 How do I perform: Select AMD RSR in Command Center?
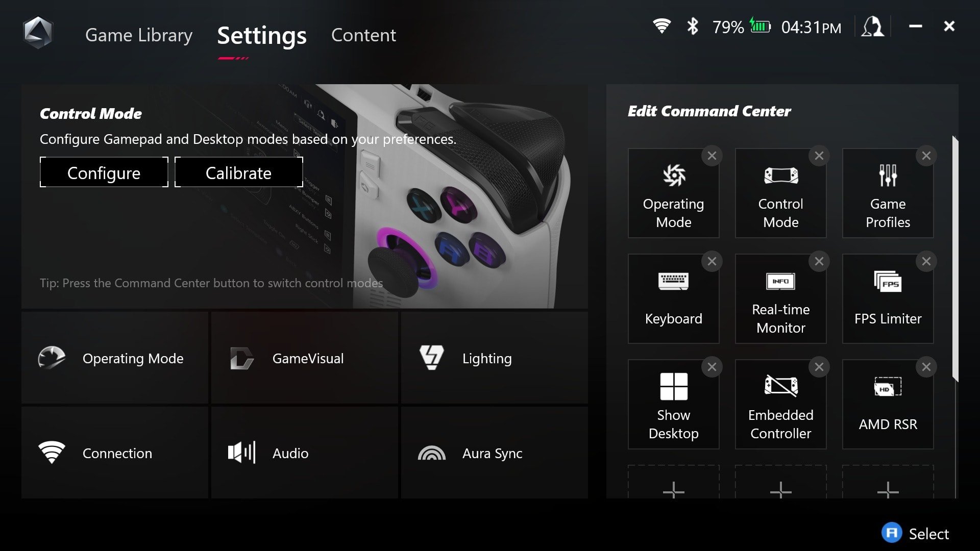(888, 403)
